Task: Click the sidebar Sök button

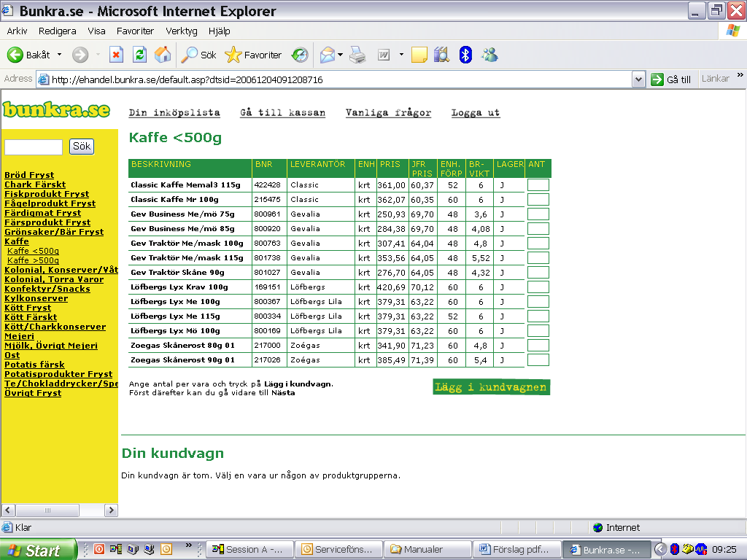Action: [82, 146]
